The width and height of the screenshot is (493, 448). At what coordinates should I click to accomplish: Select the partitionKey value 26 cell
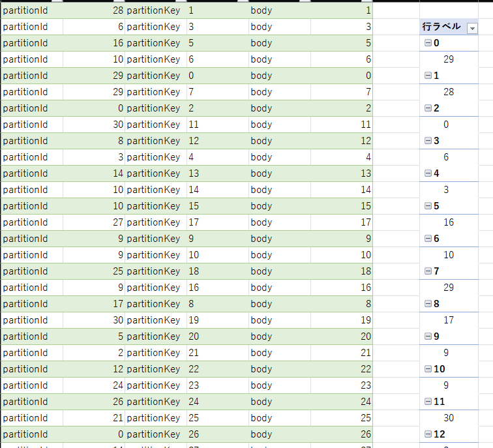pos(218,434)
